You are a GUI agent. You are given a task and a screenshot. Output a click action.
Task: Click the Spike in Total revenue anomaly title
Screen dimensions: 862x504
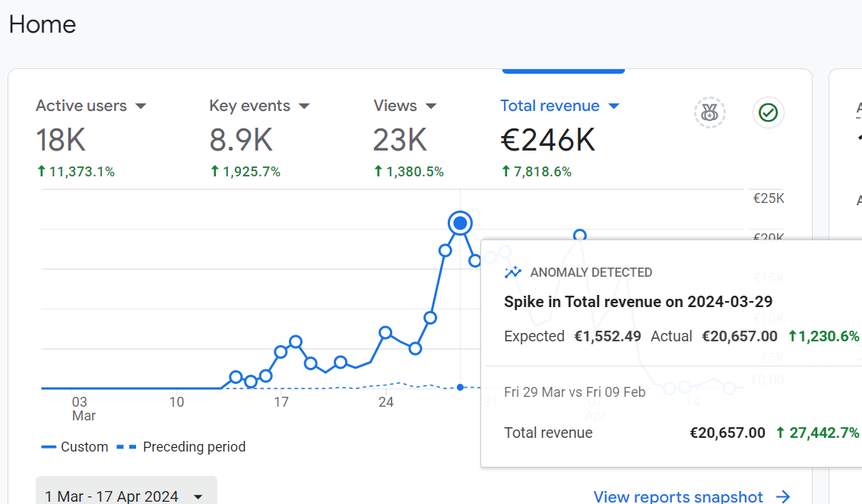[638, 302]
